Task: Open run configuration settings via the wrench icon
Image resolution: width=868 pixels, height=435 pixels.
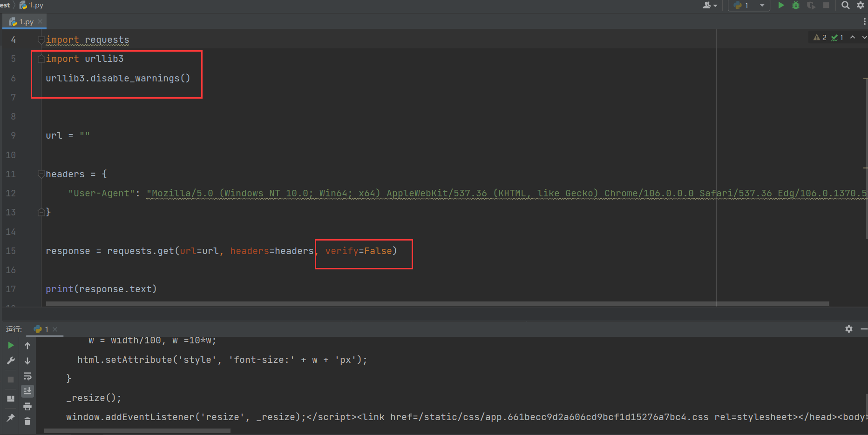Action: point(10,360)
